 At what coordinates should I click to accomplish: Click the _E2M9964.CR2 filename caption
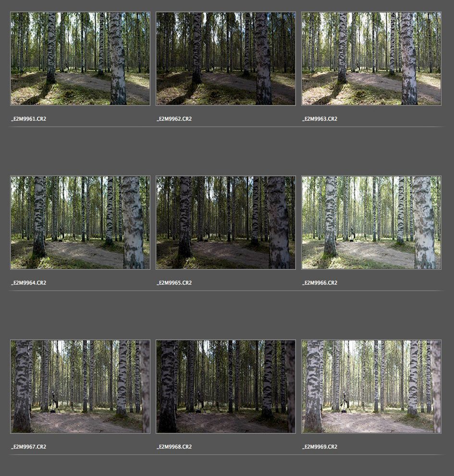point(29,283)
